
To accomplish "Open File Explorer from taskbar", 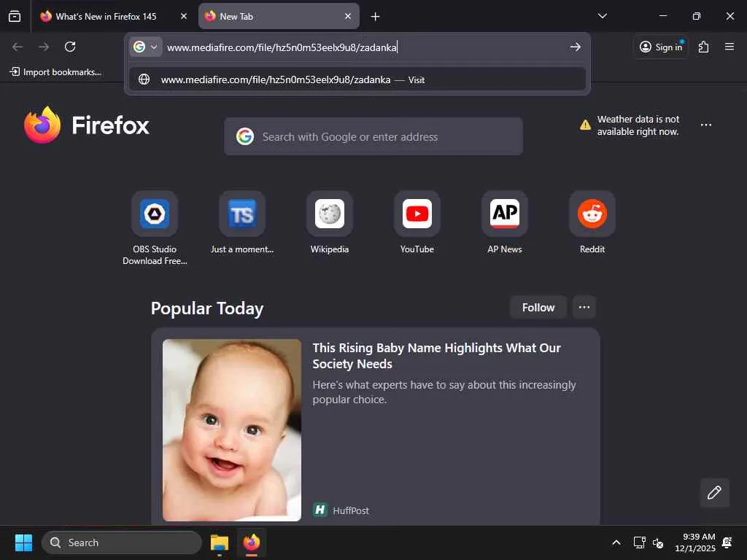I will coord(220,542).
